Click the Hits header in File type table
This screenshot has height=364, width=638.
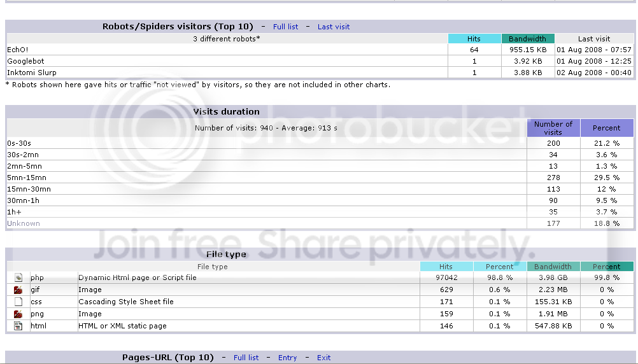[446, 267]
